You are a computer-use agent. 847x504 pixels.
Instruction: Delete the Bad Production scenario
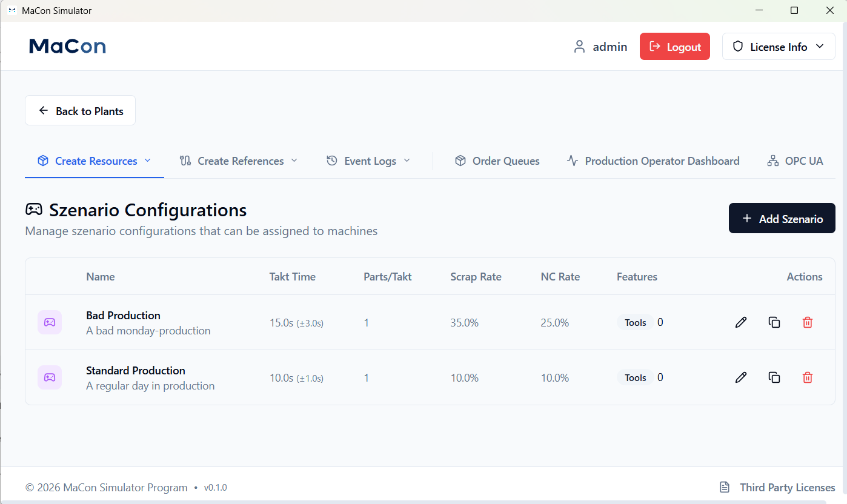click(x=807, y=322)
